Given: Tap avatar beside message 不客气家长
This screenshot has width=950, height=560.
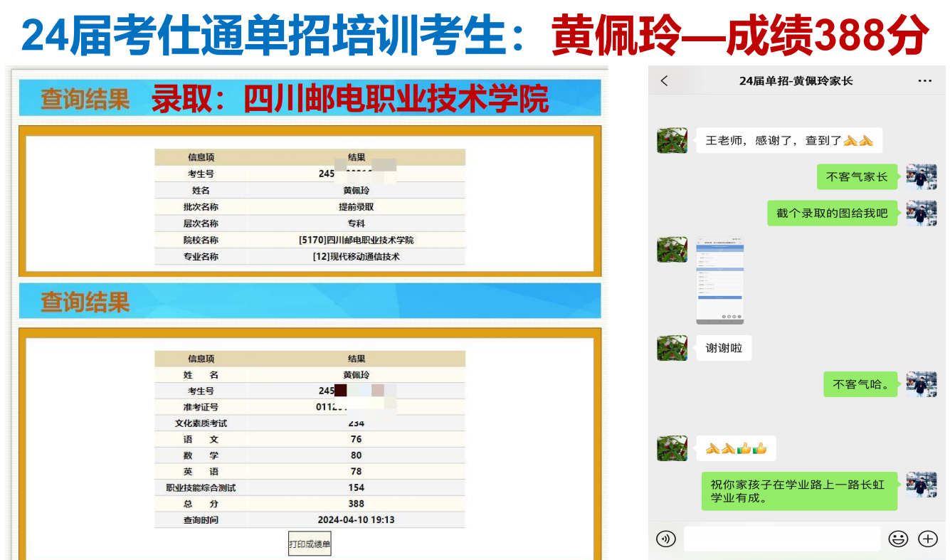Looking at the screenshot, I should [x=922, y=176].
